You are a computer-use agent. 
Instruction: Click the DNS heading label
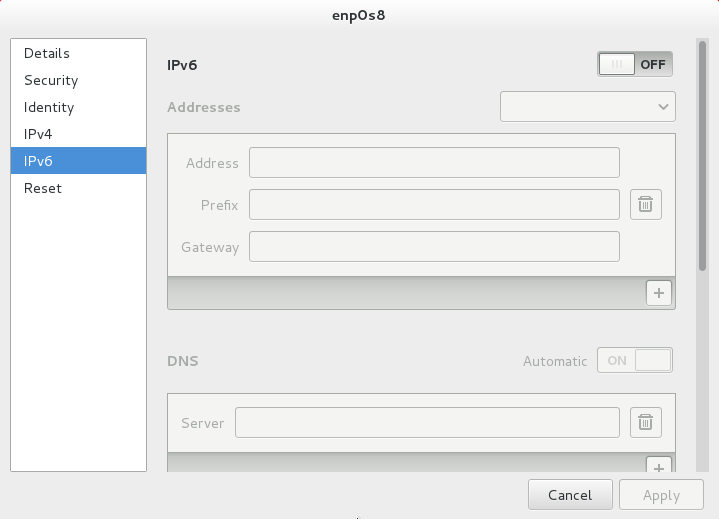pos(183,361)
